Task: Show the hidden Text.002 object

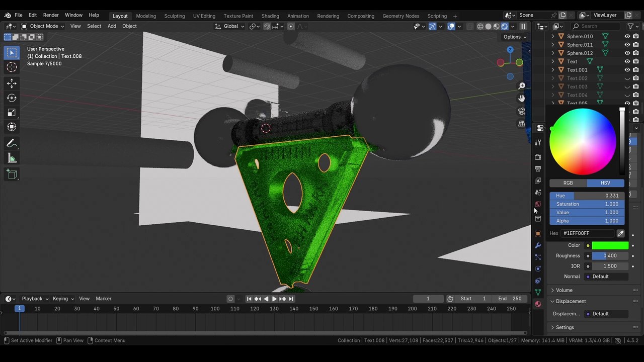Action: click(627, 78)
